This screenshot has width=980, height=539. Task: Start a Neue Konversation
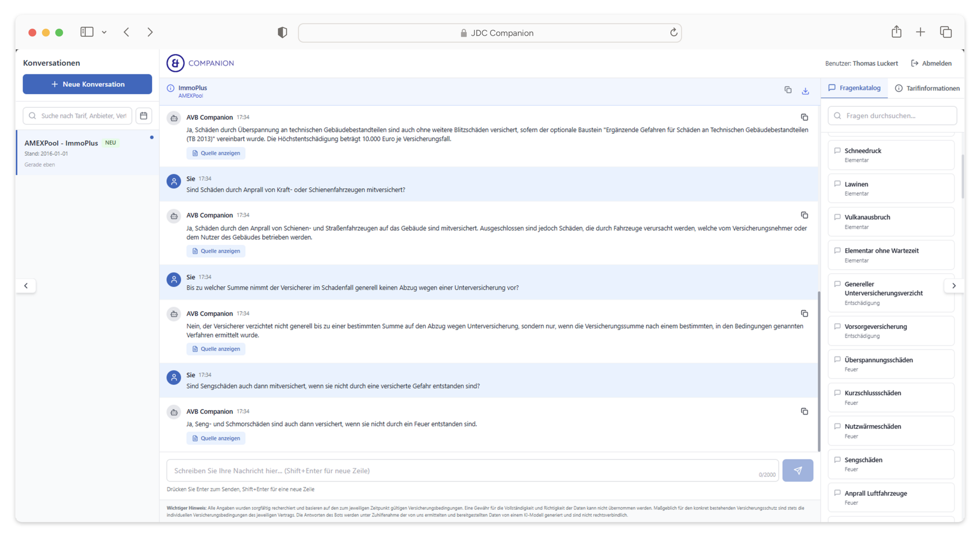87,84
